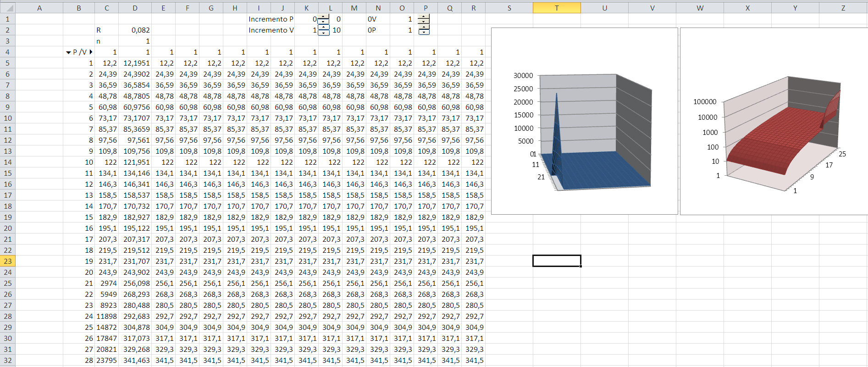Click cell showing 195,122
868x367 pixels.
coord(135,228)
